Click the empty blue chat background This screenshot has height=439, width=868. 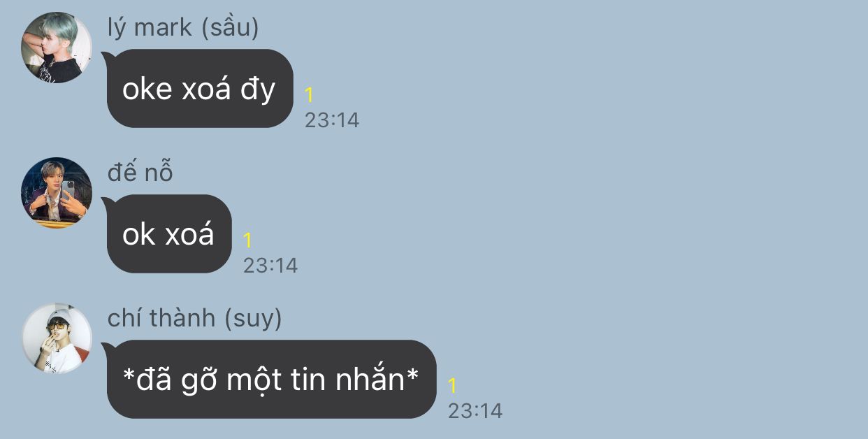pos(629,210)
